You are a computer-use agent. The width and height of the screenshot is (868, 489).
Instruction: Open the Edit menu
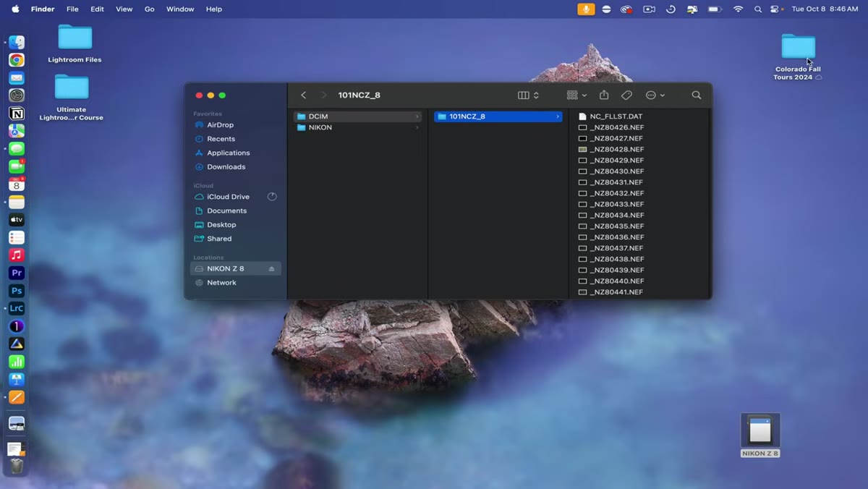[97, 9]
